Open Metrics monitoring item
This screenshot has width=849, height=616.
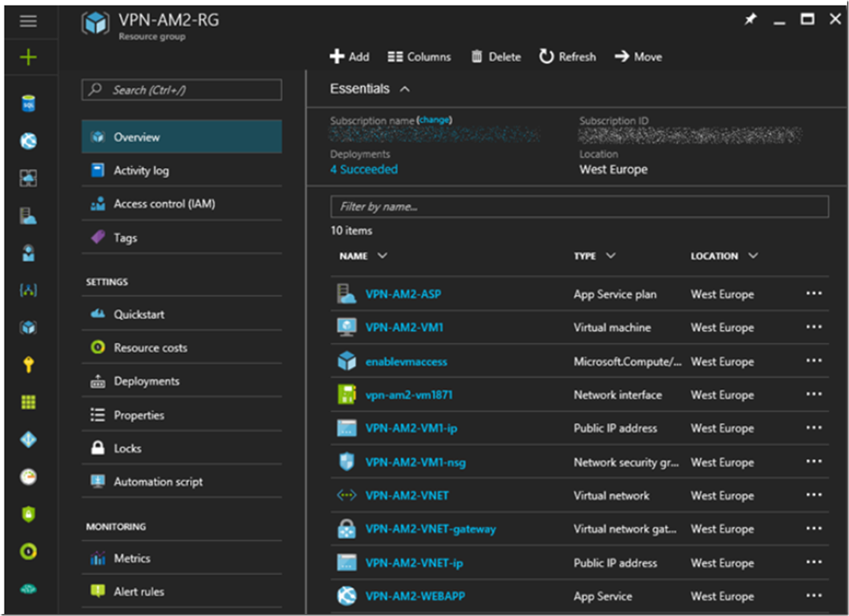click(x=182, y=558)
